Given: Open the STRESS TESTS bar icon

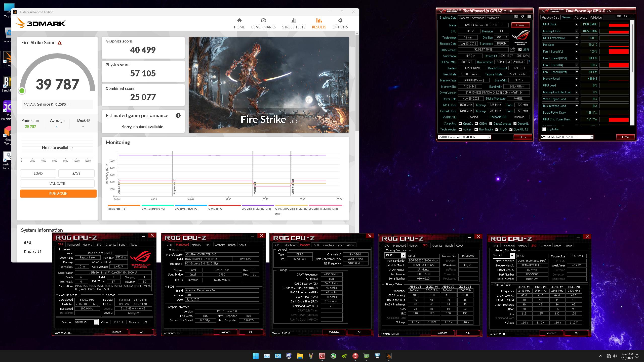Looking at the screenshot, I should 294,20.
